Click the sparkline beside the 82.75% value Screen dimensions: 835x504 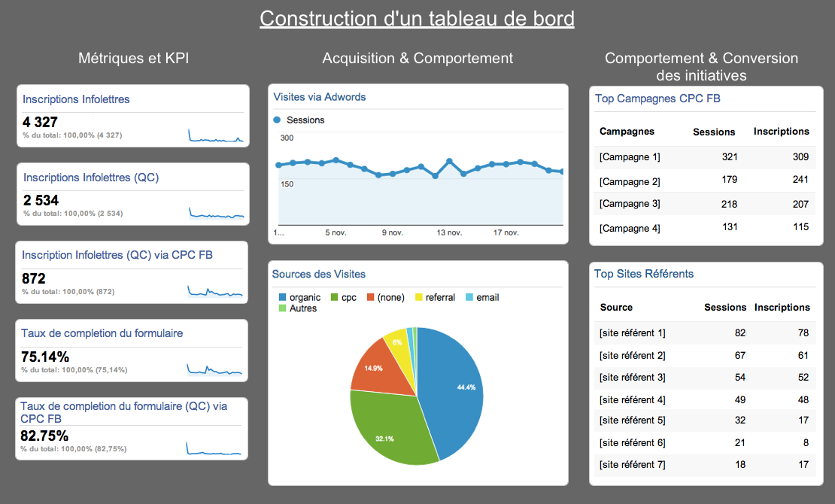(x=214, y=448)
